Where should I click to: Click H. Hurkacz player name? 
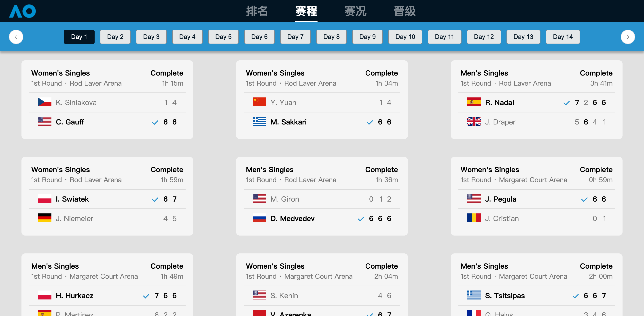coord(74,295)
